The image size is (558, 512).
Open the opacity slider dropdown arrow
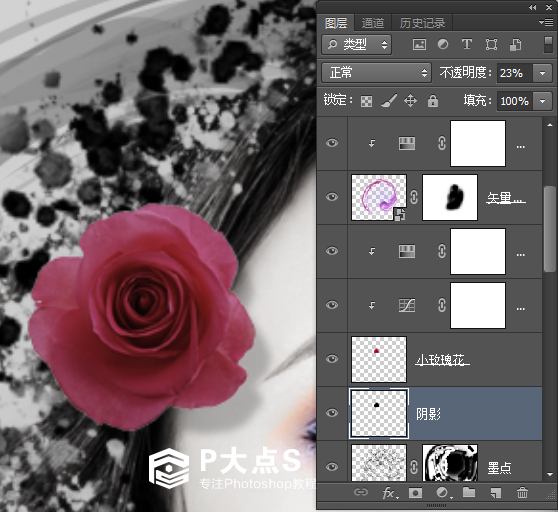coord(542,73)
